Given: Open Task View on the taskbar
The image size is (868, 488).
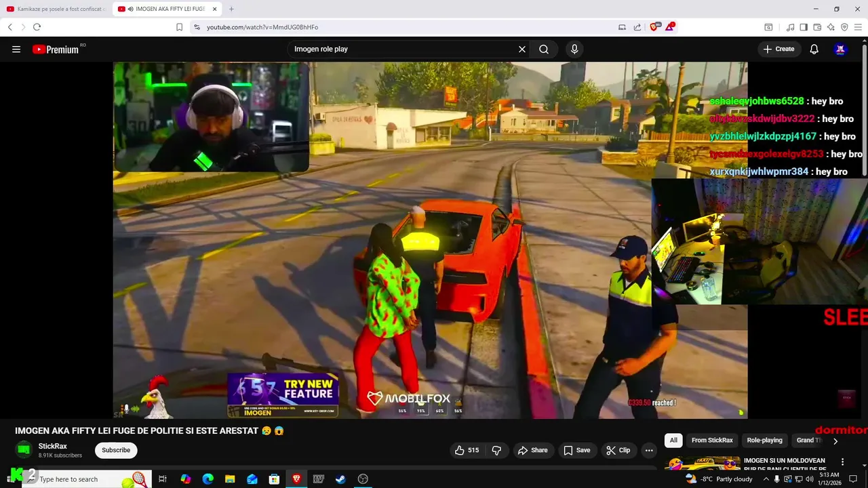Looking at the screenshot, I should [x=163, y=479].
